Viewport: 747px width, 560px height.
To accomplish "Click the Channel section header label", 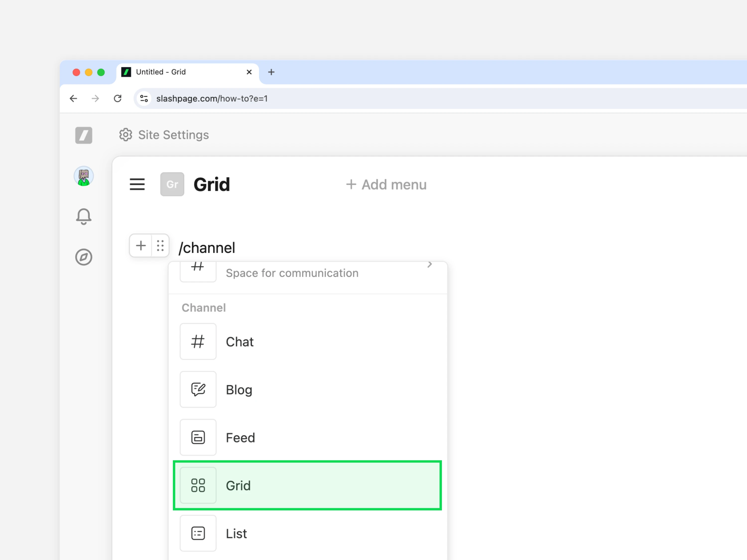I will [204, 308].
